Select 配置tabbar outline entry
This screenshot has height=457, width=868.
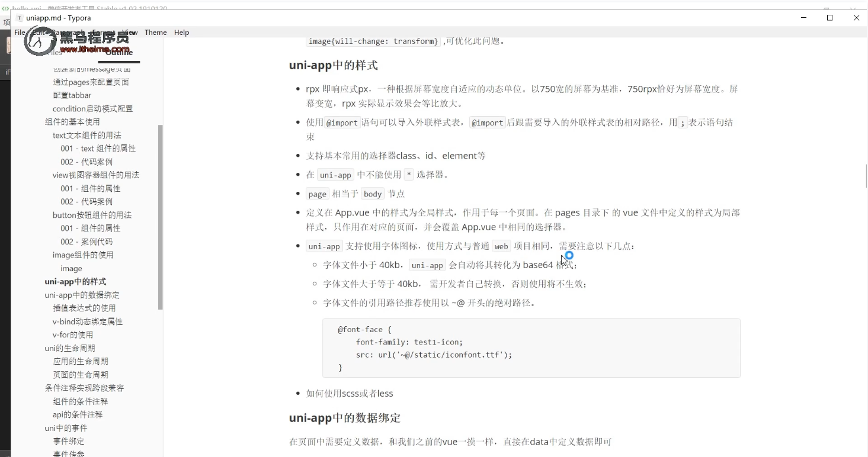point(72,95)
